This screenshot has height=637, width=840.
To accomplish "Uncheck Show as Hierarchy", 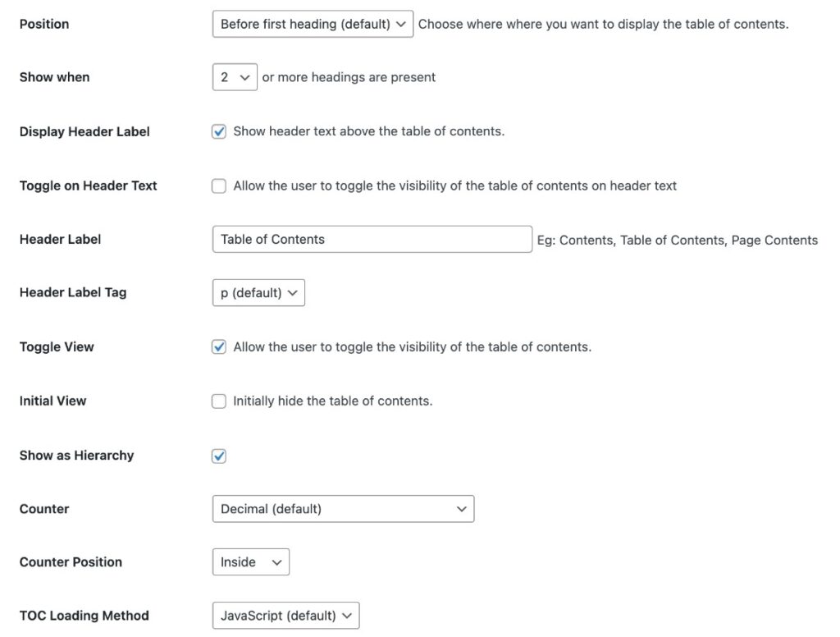I will (218, 455).
